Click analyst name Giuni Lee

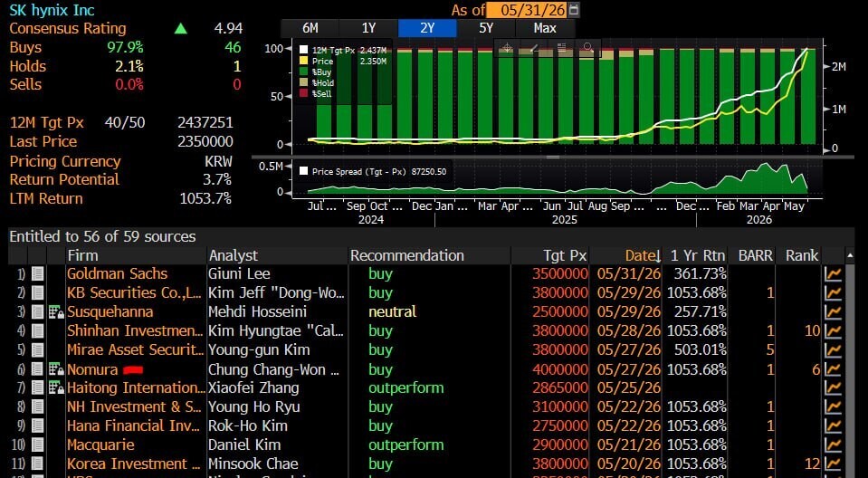(x=239, y=273)
